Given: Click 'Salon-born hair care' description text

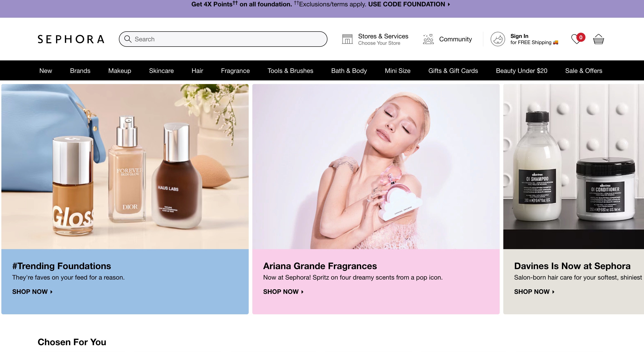Looking at the screenshot, I should [x=578, y=277].
